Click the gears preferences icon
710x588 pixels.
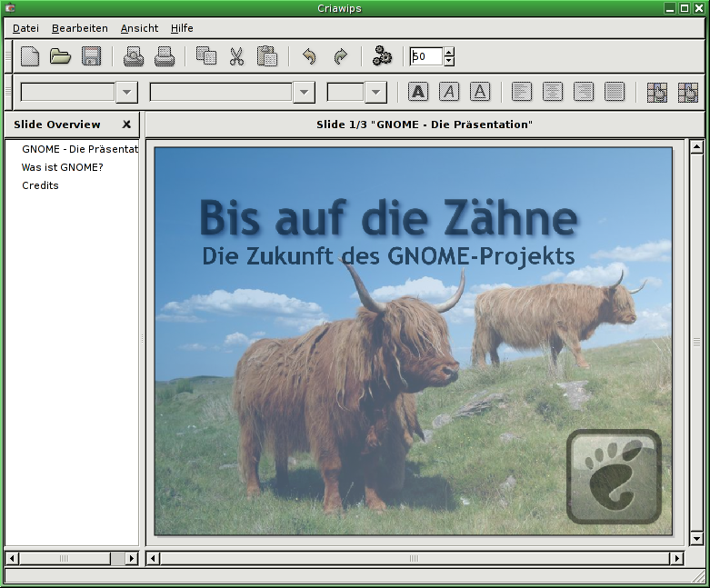[383, 56]
